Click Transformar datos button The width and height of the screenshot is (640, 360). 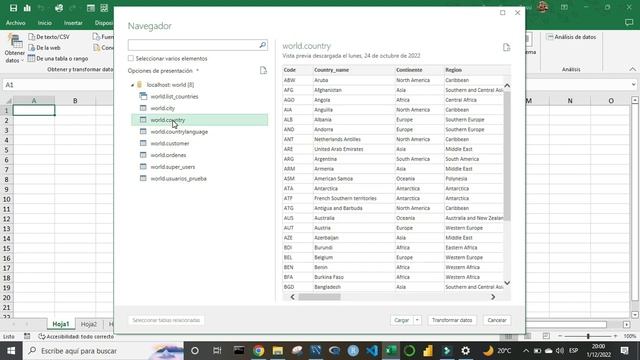click(452, 320)
